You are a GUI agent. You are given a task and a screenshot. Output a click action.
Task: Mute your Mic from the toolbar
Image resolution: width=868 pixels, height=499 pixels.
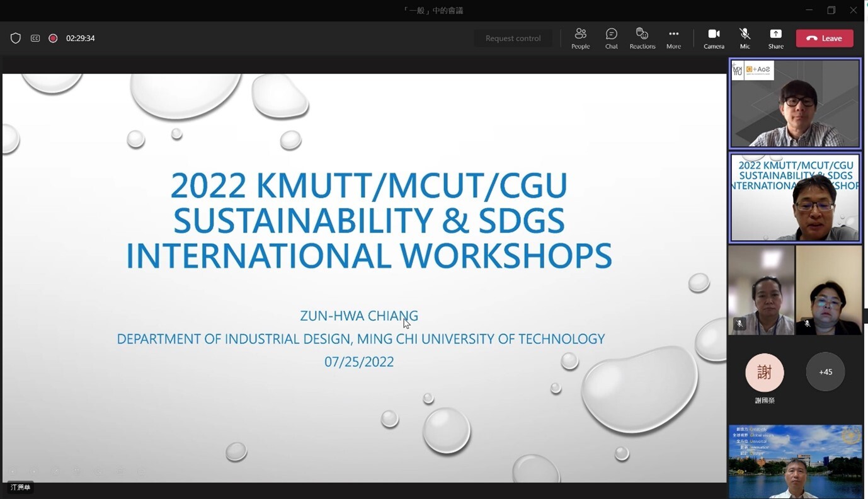(745, 38)
